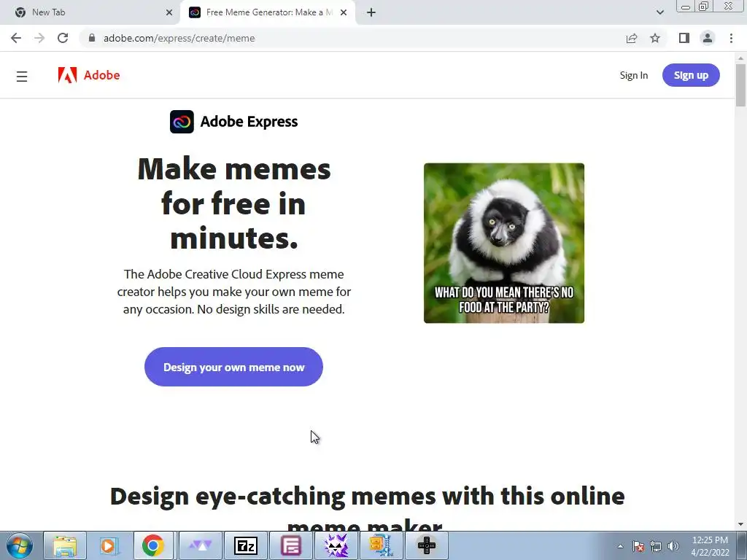Click the page scrollbar thumb
Image resolution: width=747 pixels, height=560 pixels.
740,85
